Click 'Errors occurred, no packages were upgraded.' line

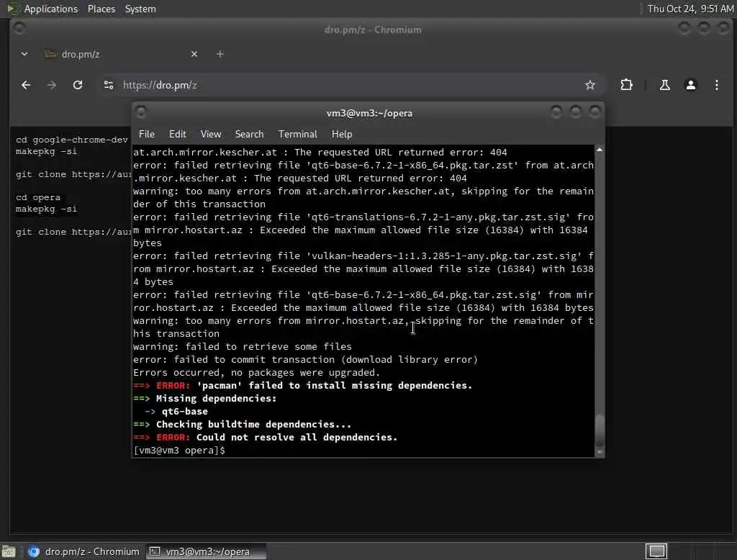257,372
